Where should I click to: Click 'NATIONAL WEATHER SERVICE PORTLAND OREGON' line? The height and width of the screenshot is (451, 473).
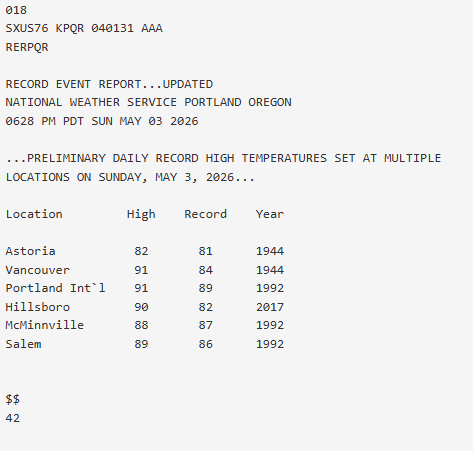pyautogui.click(x=149, y=102)
